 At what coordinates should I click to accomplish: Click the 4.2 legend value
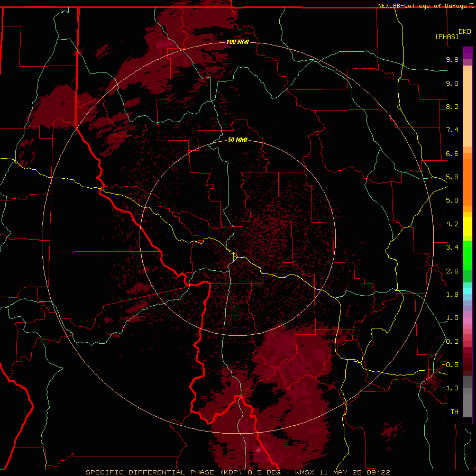tap(452, 224)
